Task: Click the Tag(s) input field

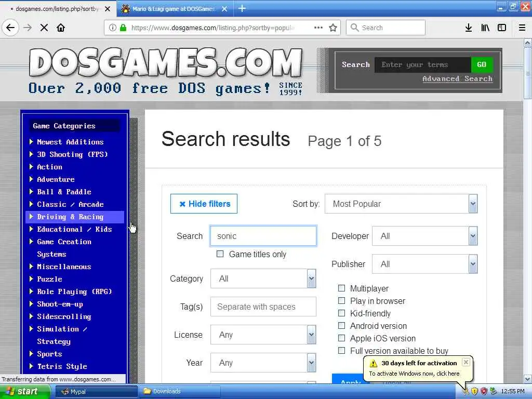Action: tap(263, 307)
